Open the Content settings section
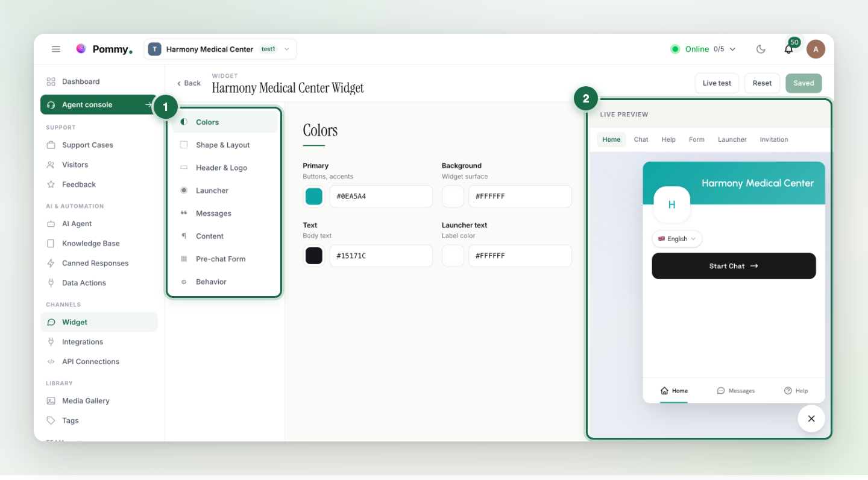The width and height of the screenshot is (868, 480). [225, 236]
